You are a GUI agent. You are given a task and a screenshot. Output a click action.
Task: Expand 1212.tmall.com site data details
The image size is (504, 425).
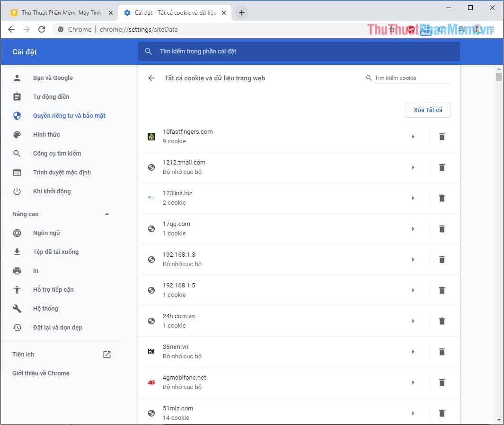click(413, 167)
